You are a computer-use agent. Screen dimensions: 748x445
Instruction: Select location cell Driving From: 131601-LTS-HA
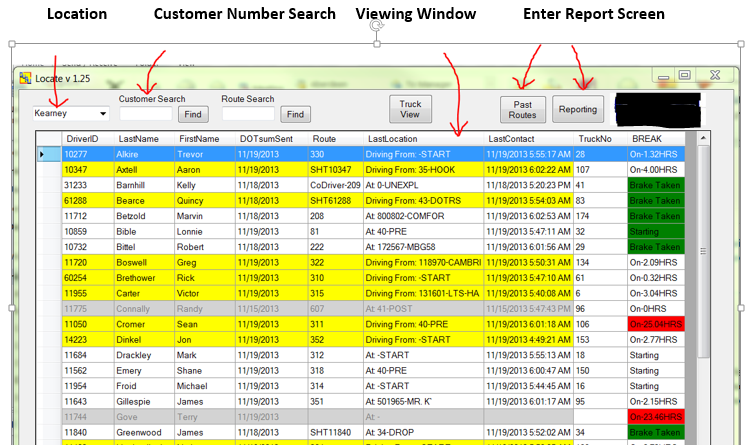[x=423, y=293]
